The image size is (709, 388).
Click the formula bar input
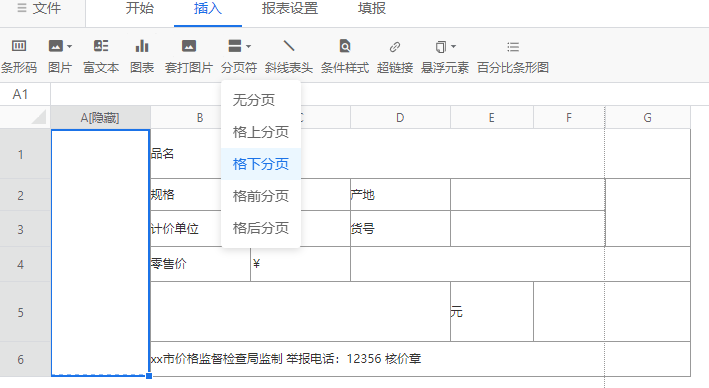(379, 94)
